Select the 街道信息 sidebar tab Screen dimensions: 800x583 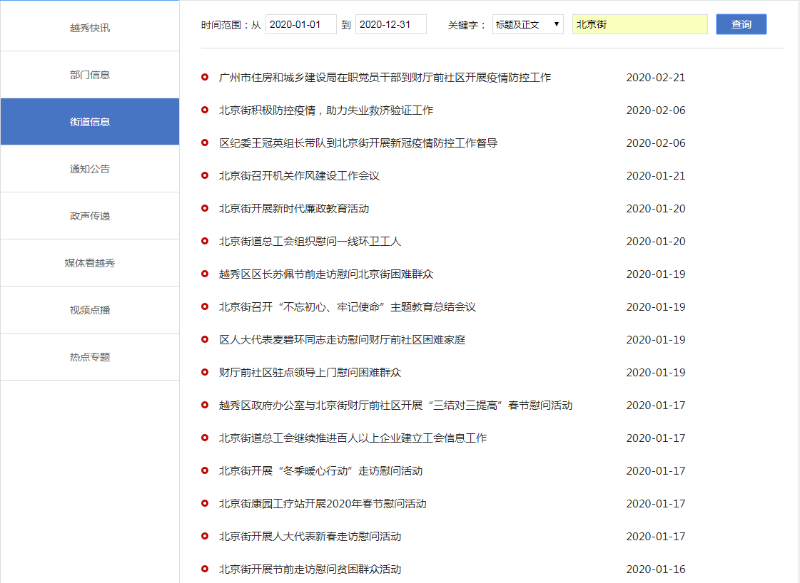90,122
